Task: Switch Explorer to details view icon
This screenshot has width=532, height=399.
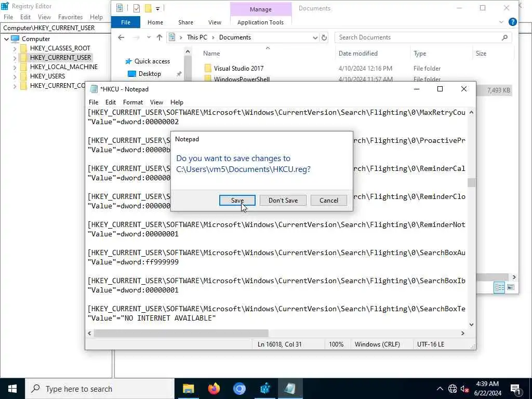Action: pyautogui.click(x=499, y=288)
